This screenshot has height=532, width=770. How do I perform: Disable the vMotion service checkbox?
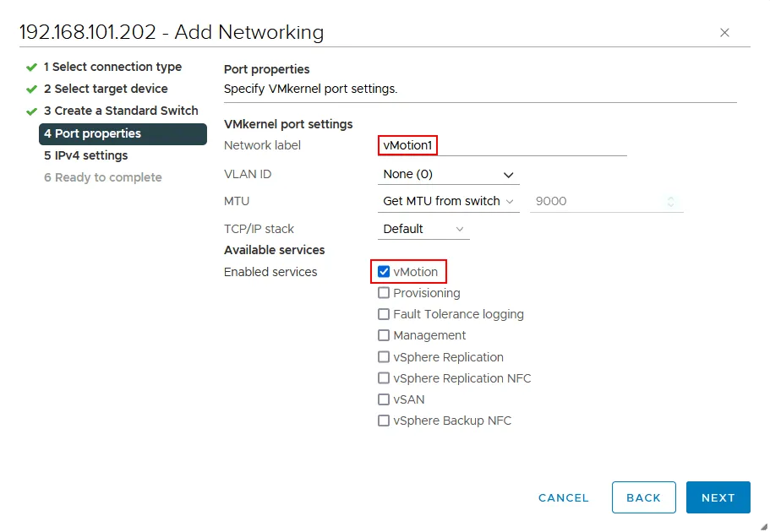pos(385,272)
